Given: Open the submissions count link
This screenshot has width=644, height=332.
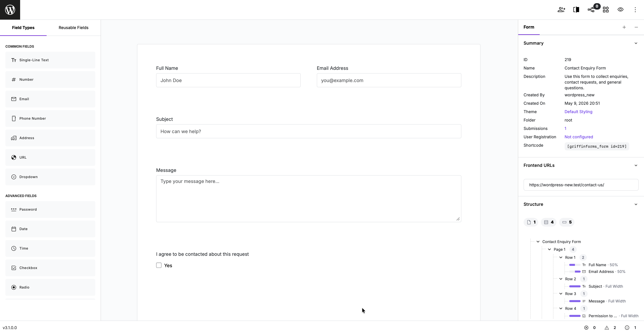Looking at the screenshot, I should (566, 129).
